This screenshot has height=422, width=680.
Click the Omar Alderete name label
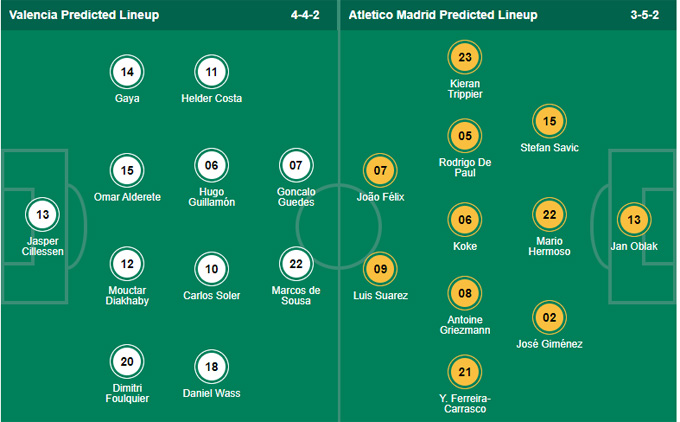(127, 197)
